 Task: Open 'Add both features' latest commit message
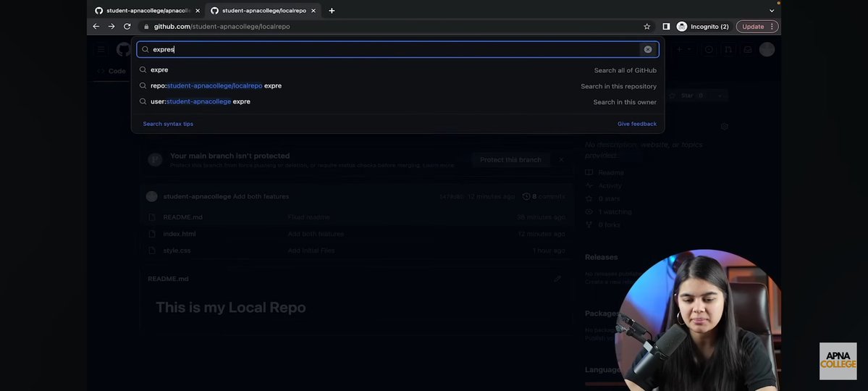coord(261,197)
